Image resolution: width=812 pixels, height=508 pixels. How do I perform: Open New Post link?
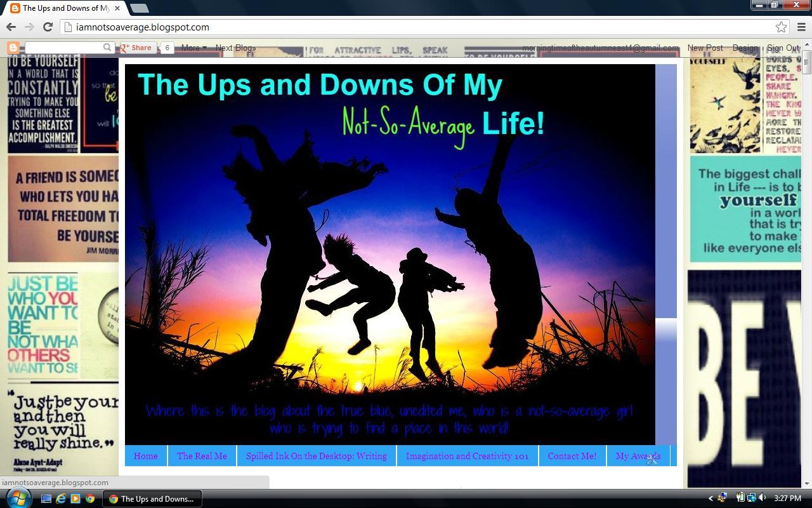705,48
